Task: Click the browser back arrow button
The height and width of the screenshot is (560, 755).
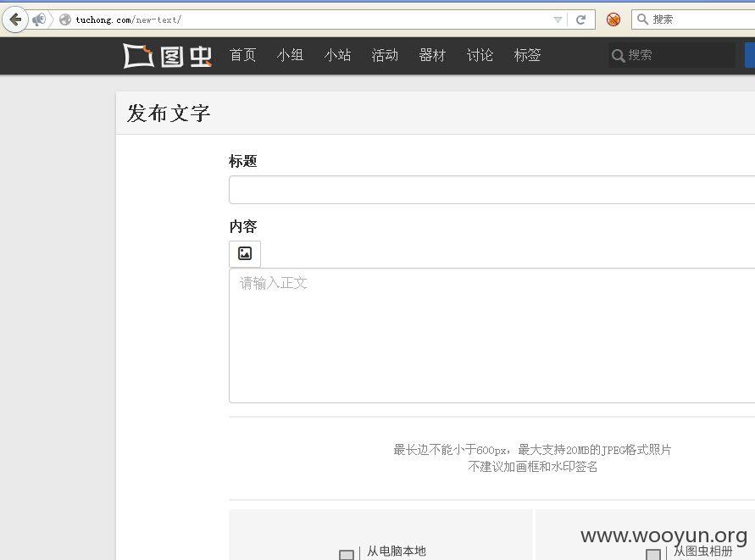Action: point(15,19)
